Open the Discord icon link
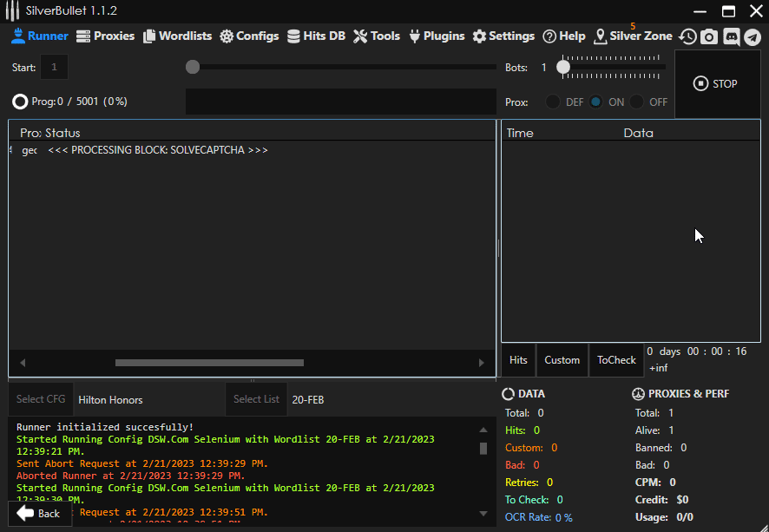The width and height of the screenshot is (769, 532). pos(731,36)
